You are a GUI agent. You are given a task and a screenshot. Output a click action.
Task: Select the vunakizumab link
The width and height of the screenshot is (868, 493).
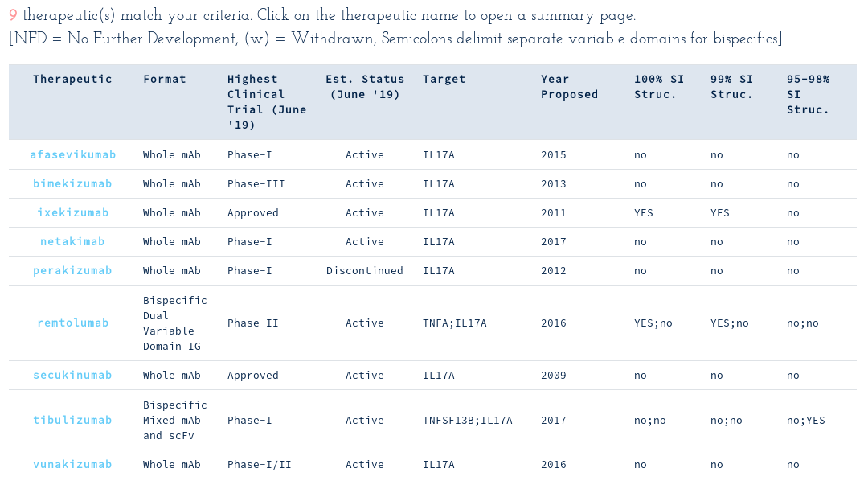pos(72,464)
